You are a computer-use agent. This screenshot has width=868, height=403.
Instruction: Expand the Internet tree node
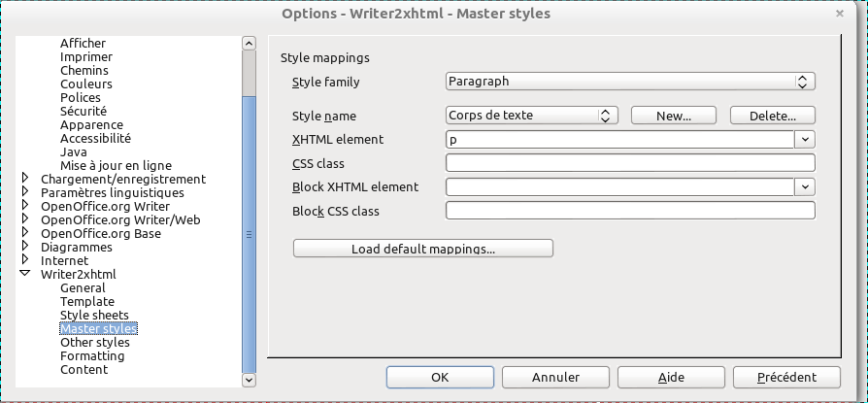click(25, 260)
